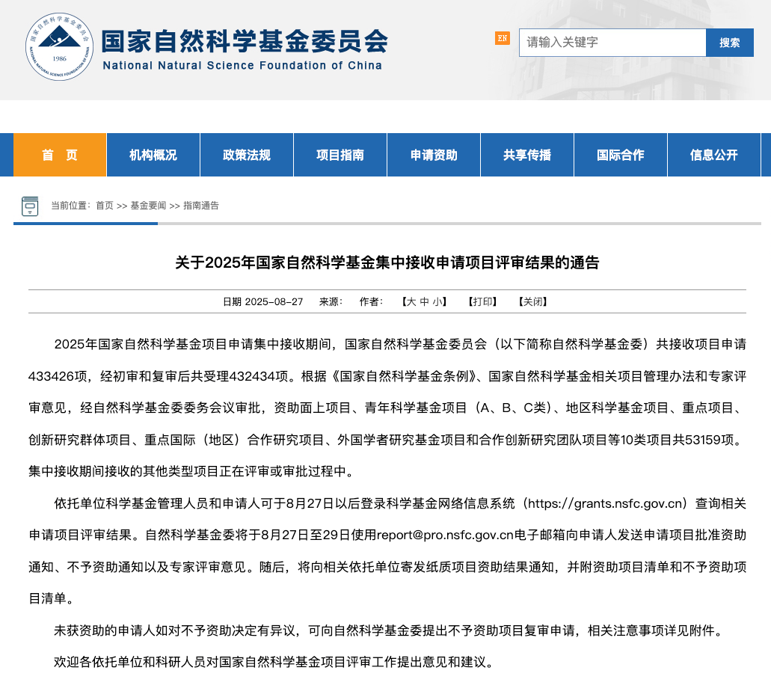
Task: Set font size to 大
Action: click(411, 302)
